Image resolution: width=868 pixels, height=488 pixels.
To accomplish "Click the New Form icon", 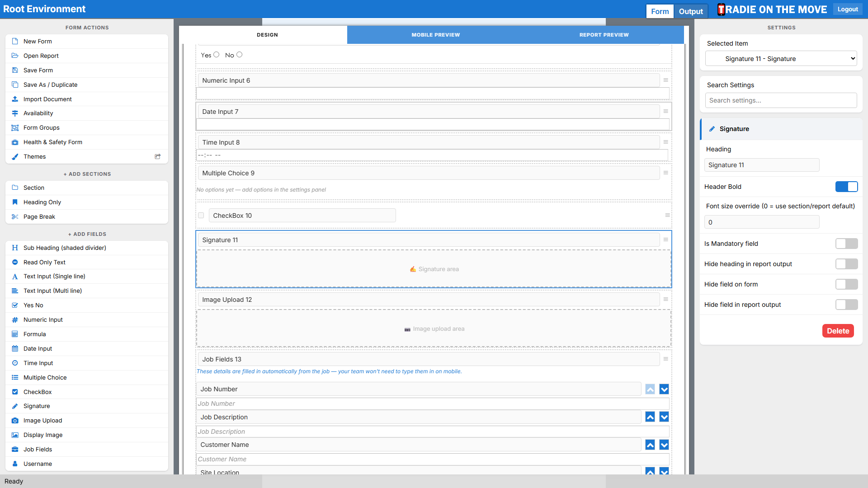I will pyautogui.click(x=15, y=41).
